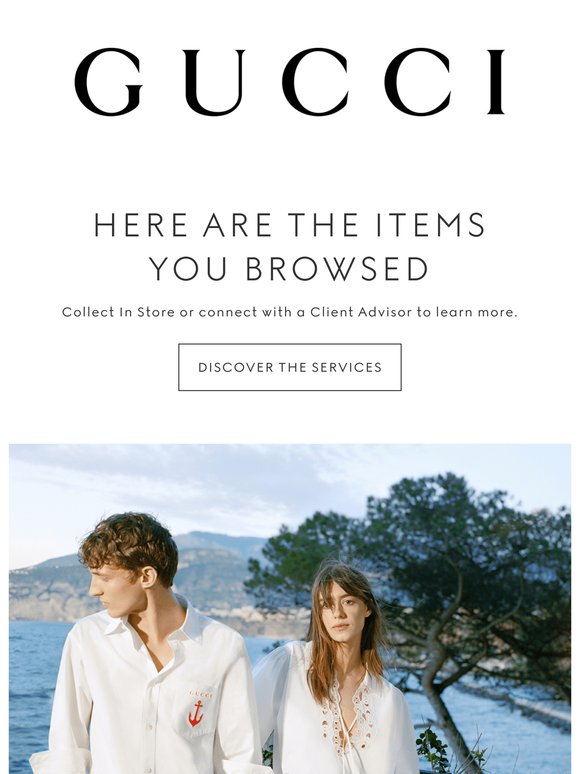
Task: Click the 'Here are the items you browsed' heading
Action: coord(290,247)
